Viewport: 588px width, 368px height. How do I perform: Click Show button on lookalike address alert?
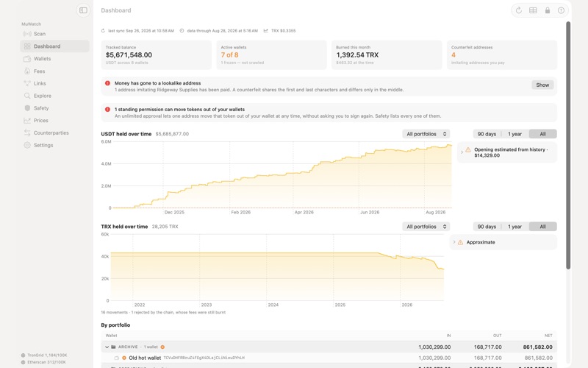(x=542, y=85)
